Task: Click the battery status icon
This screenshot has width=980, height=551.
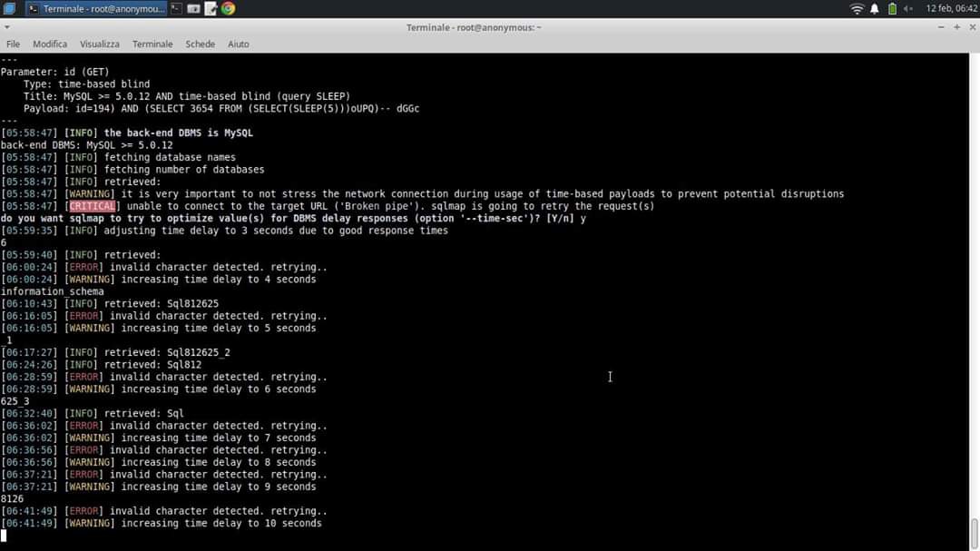Action: click(892, 9)
